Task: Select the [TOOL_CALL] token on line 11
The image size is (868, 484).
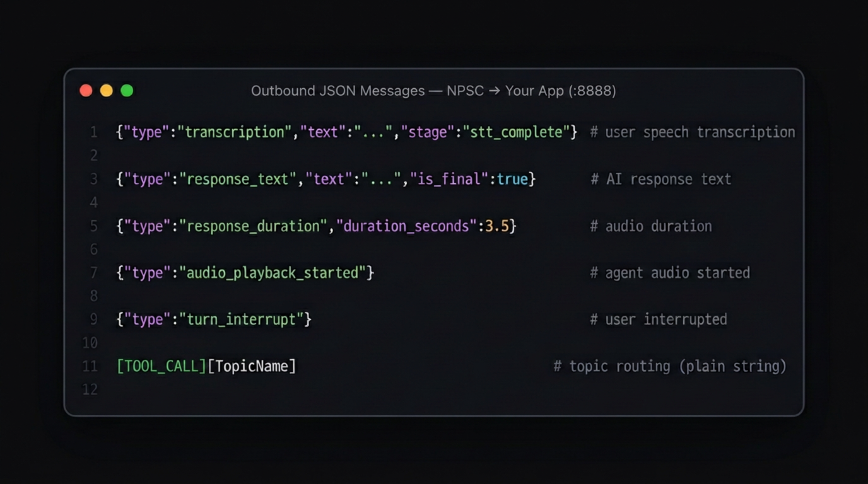Action: pyautogui.click(x=161, y=366)
